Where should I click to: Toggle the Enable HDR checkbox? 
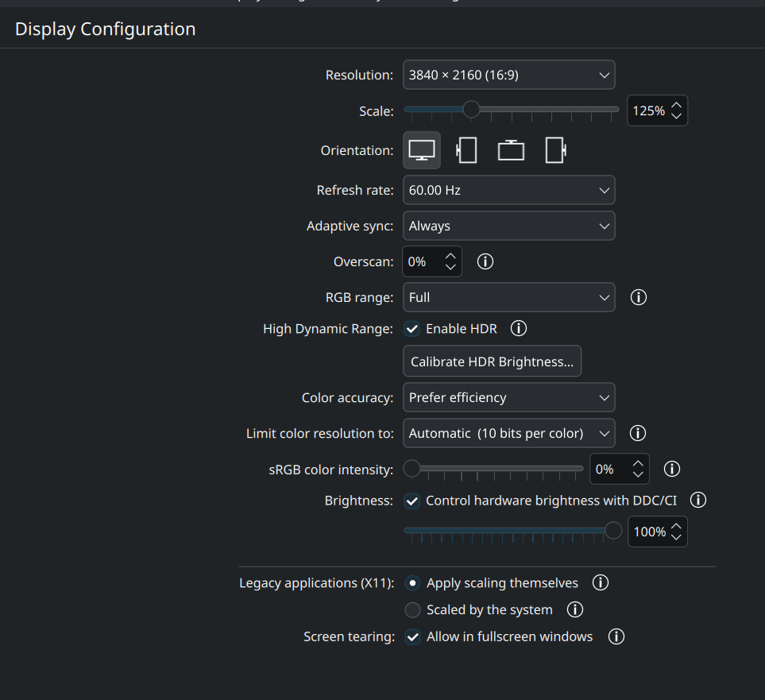pyautogui.click(x=411, y=329)
